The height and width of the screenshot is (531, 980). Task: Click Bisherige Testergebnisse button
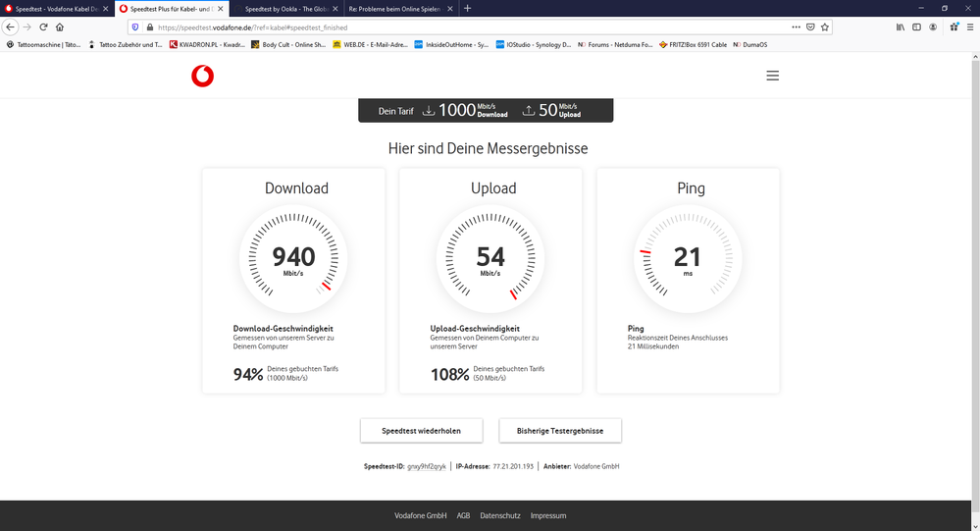(x=560, y=430)
